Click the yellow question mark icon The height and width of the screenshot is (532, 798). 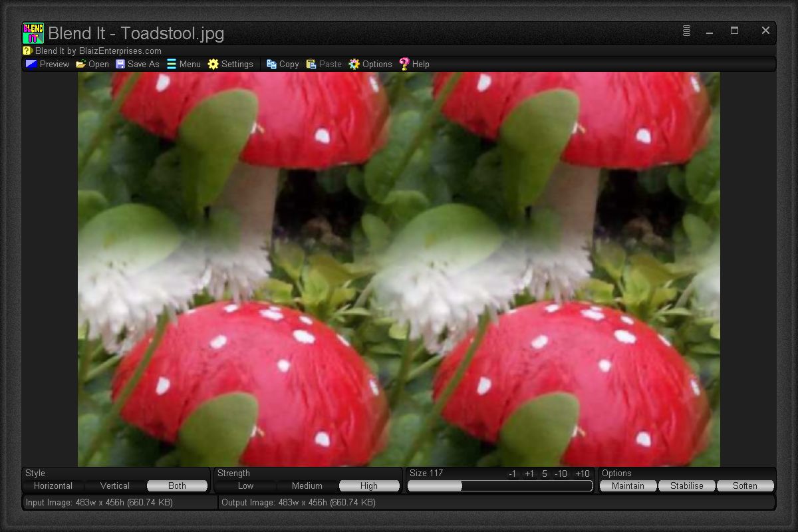point(27,51)
